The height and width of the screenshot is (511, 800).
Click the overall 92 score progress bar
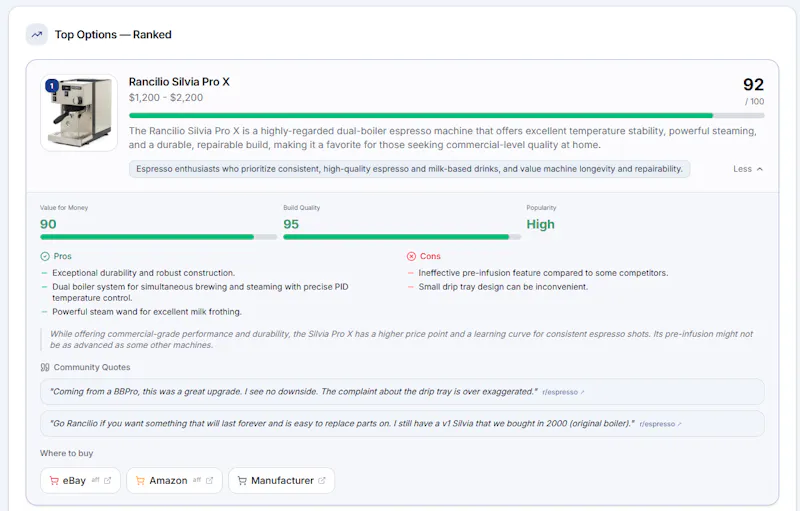[x=446, y=116]
